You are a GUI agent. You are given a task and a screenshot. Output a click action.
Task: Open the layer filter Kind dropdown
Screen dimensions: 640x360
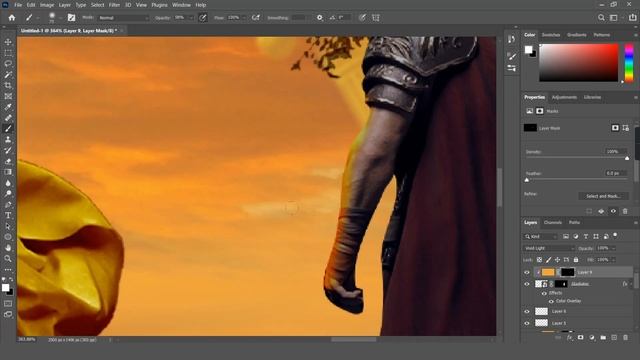(540, 237)
